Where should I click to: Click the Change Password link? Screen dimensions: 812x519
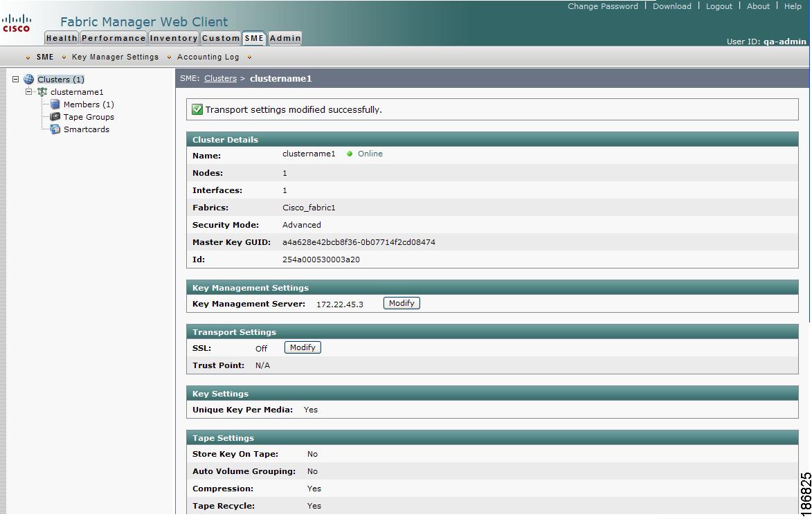coord(603,6)
